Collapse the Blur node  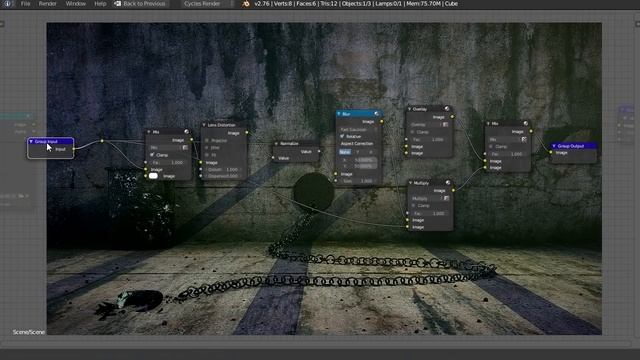coord(339,114)
